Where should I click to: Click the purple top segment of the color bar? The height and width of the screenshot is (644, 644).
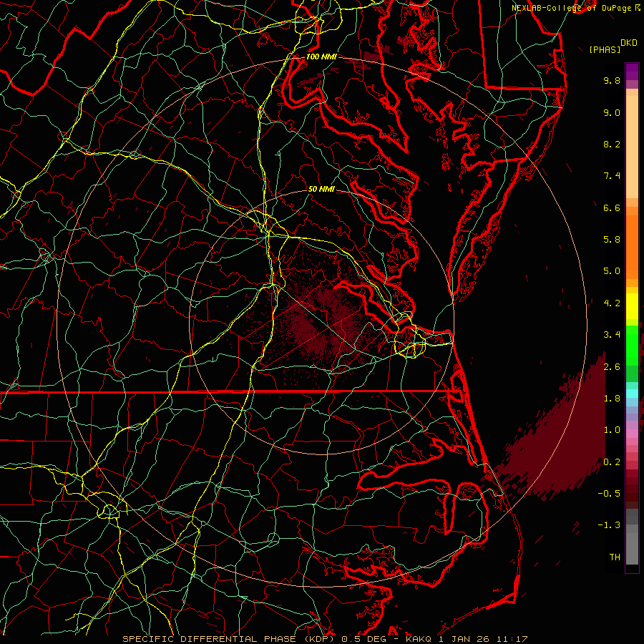(632, 72)
